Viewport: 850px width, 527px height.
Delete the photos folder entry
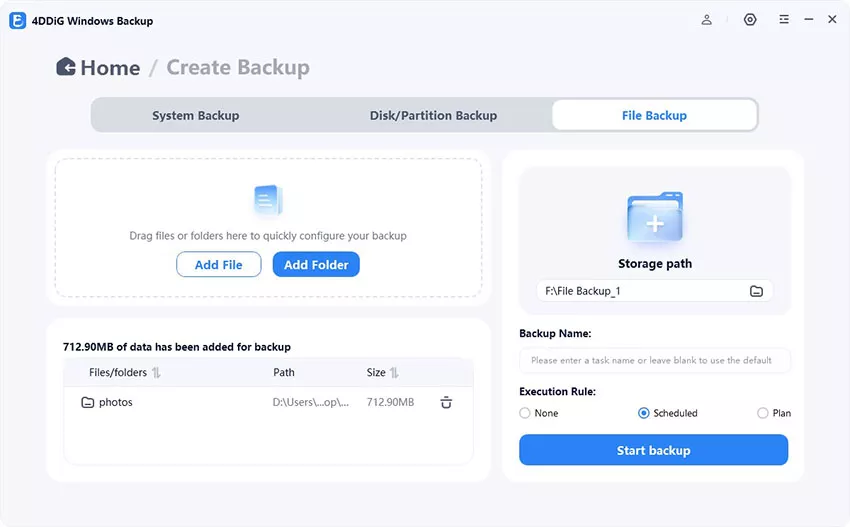[446, 402]
